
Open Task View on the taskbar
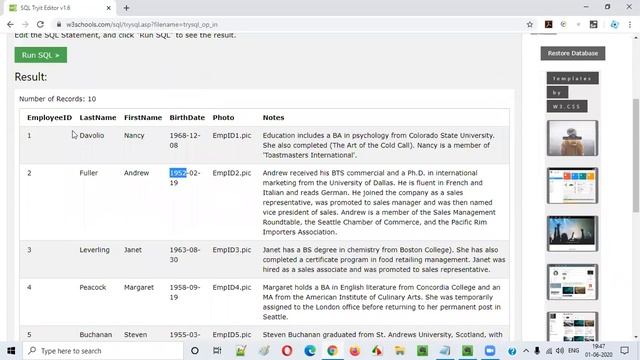point(217,351)
